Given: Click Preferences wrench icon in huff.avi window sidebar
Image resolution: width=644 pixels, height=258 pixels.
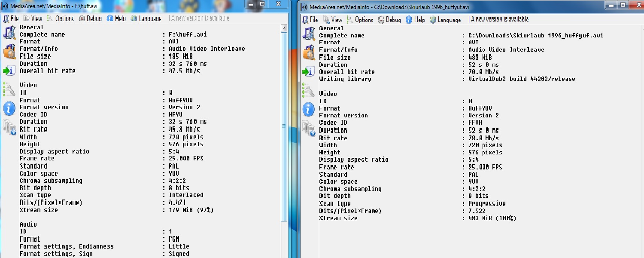Looking at the screenshot, I should pyautogui.click(x=9, y=89).
